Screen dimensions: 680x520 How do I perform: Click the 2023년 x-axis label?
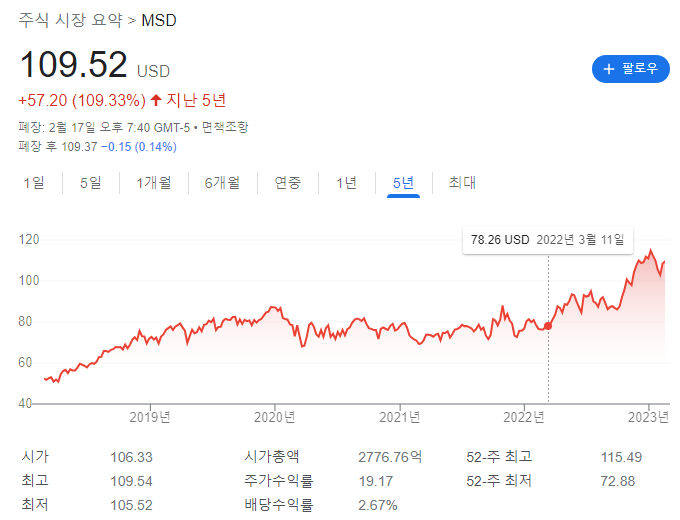[649, 417]
